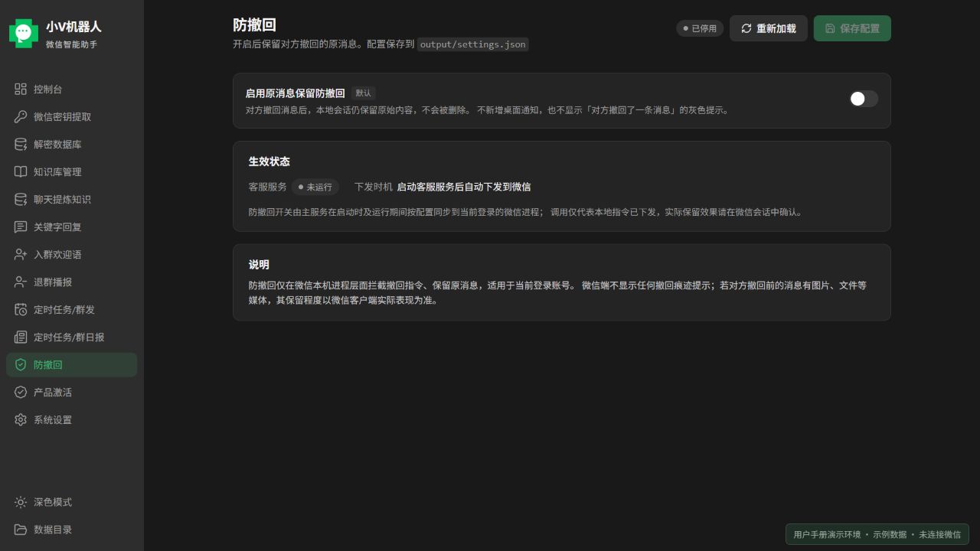Click the sun icon for 深色模式
The width and height of the screenshot is (980, 551).
[x=21, y=502]
